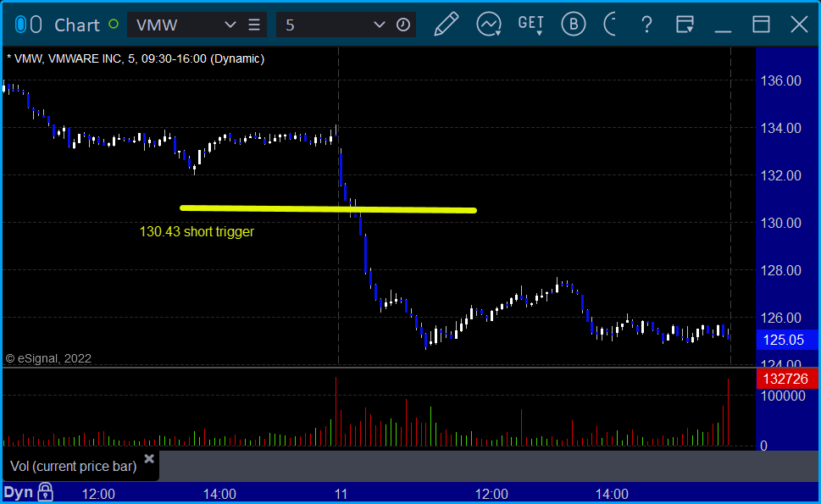Close the chart window
This screenshot has width=821, height=504.
[800, 24]
